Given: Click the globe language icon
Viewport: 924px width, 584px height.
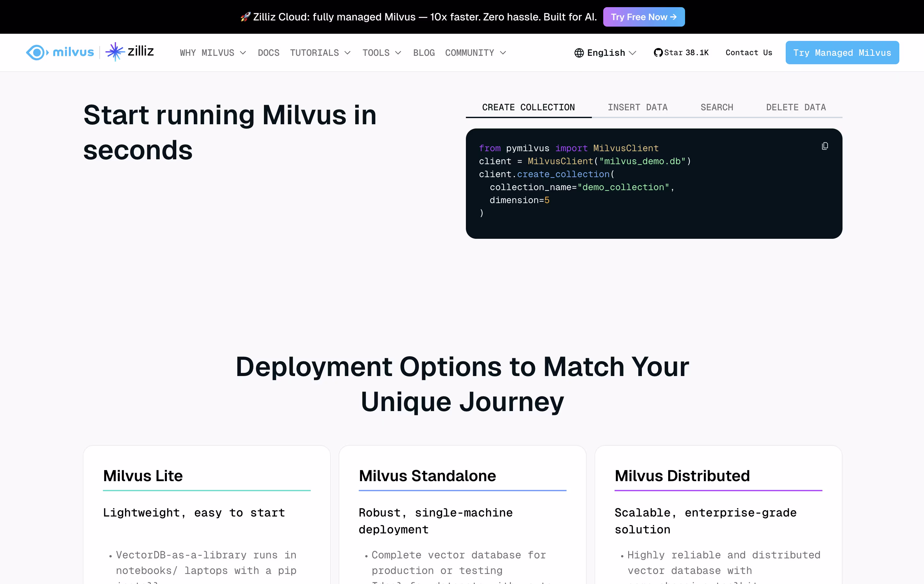Looking at the screenshot, I should (579, 53).
